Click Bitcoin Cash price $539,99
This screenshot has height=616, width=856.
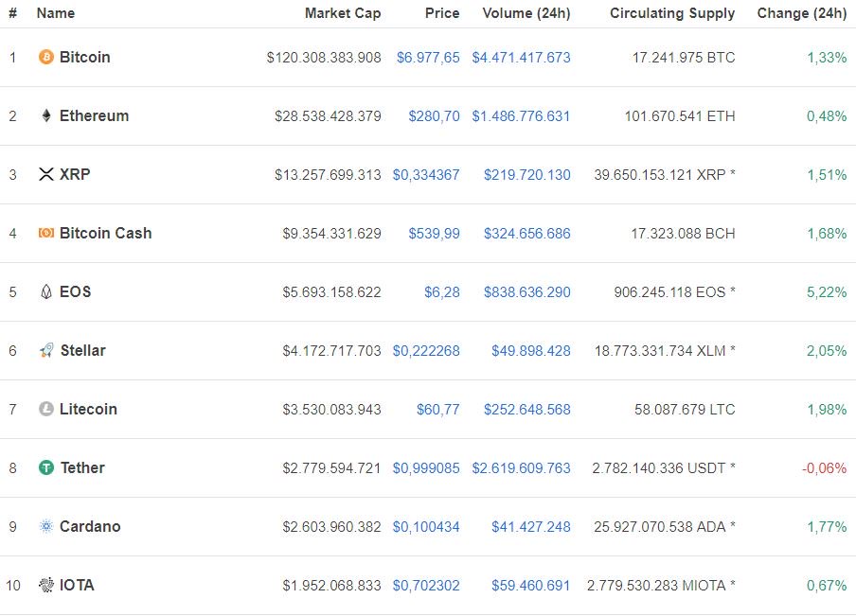[434, 234]
